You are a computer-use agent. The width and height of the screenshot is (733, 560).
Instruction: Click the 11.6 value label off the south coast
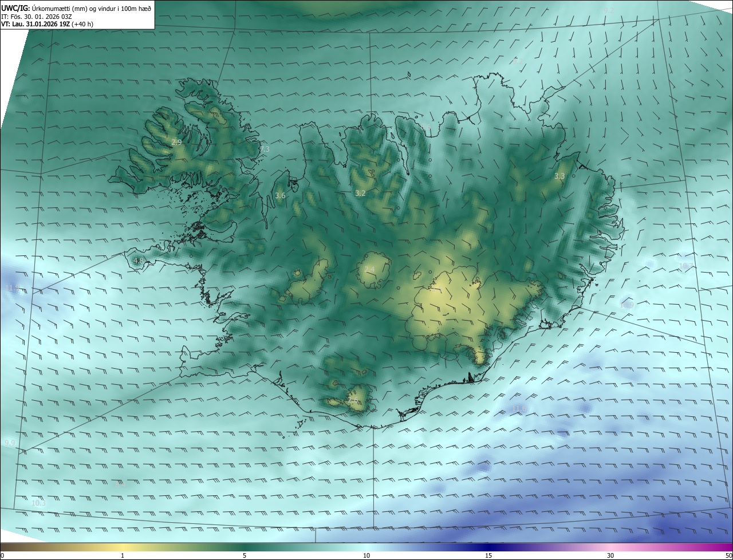tap(519, 408)
